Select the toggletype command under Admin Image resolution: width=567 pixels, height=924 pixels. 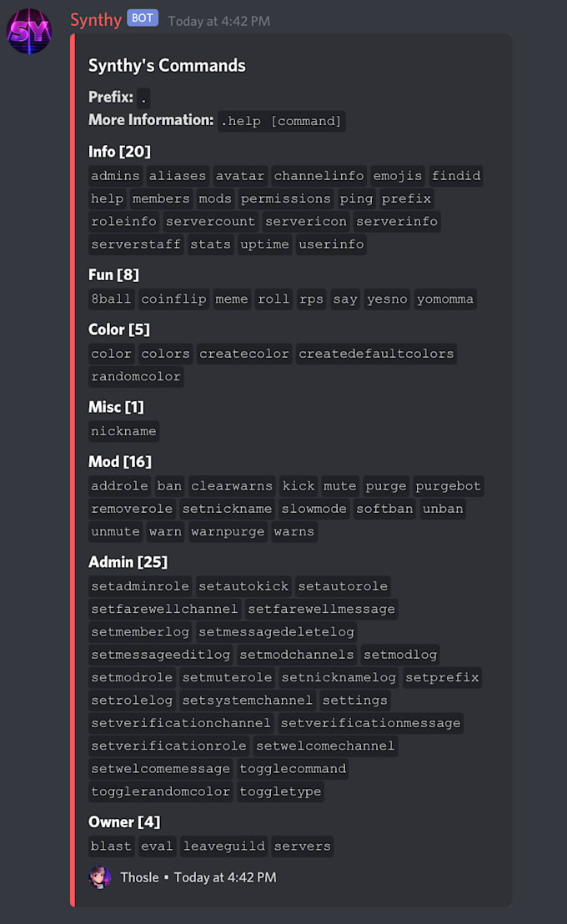pos(280,791)
